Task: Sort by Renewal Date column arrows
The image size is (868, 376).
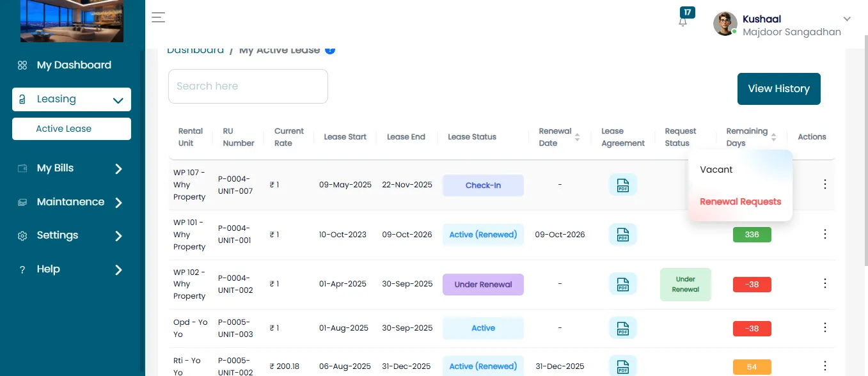Action: pos(578,137)
